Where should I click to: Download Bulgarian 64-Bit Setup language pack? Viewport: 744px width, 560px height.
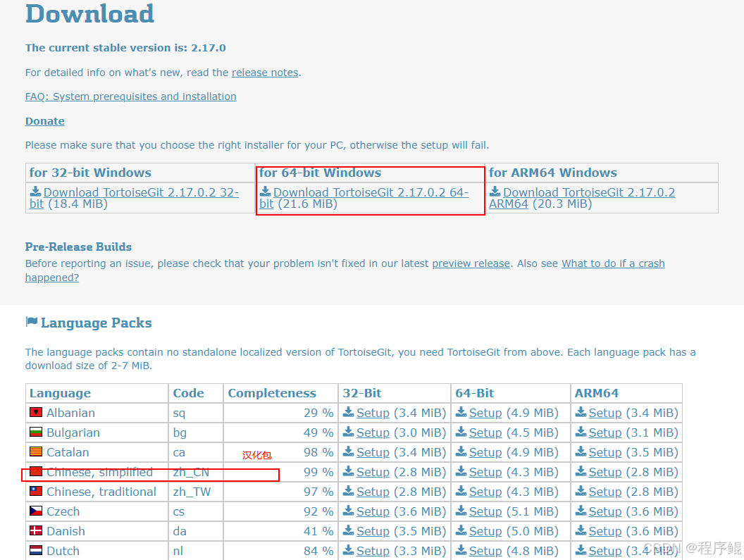click(x=485, y=433)
